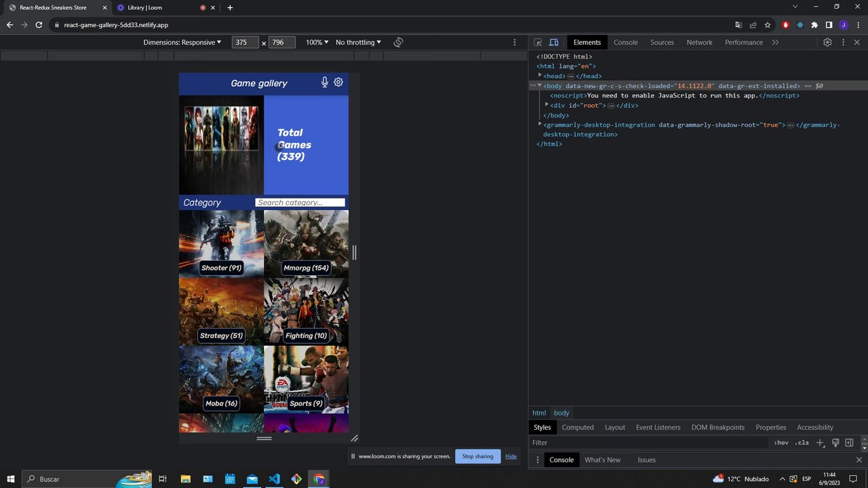Switch to What's New drawer tab
Screen dimensions: 868x488
[x=602, y=460]
